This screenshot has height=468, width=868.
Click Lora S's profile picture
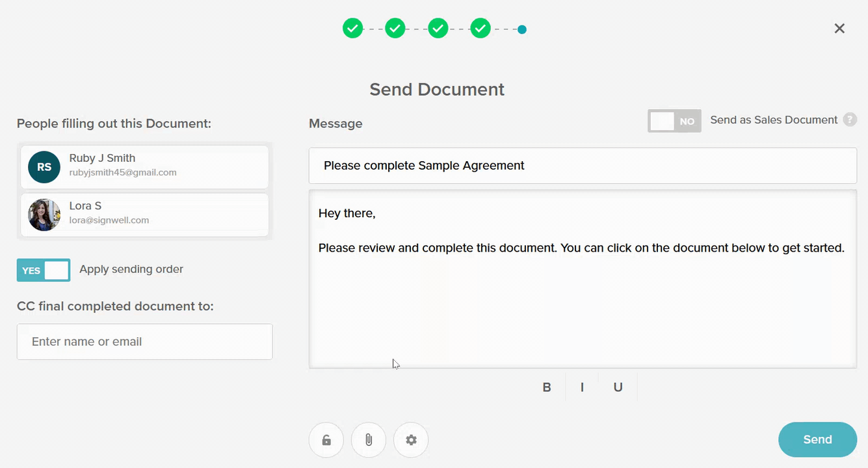pyautogui.click(x=44, y=214)
